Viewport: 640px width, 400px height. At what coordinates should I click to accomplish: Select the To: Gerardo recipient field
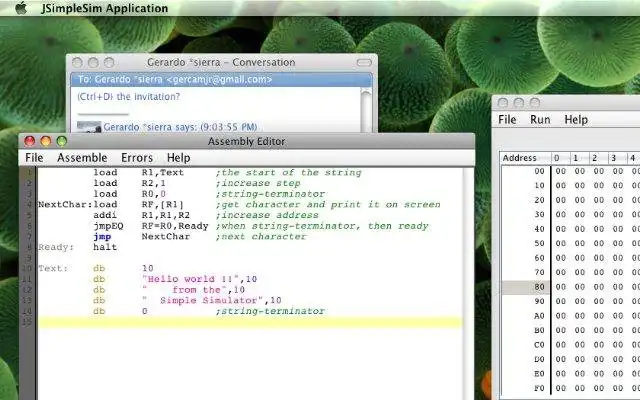[x=221, y=80]
